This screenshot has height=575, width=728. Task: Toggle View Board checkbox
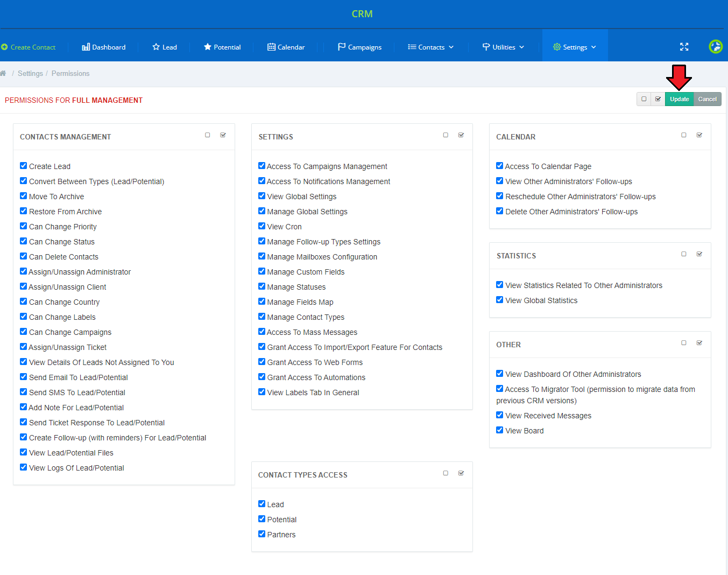tap(499, 430)
